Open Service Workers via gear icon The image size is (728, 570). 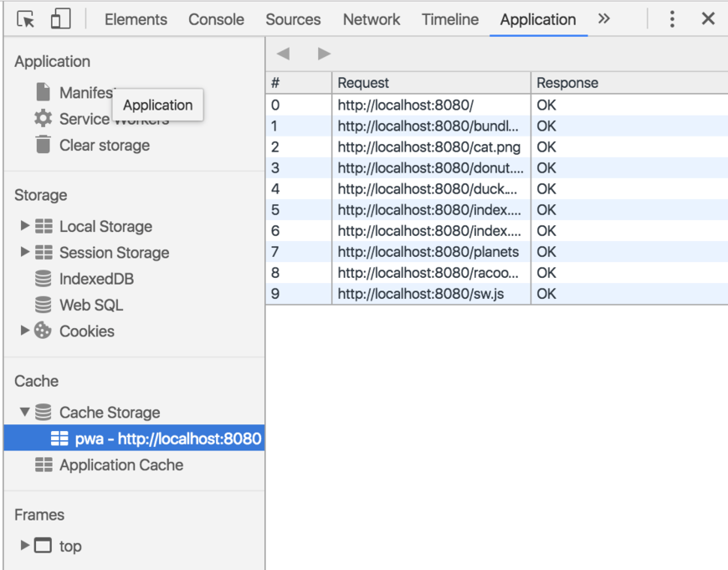(x=44, y=120)
